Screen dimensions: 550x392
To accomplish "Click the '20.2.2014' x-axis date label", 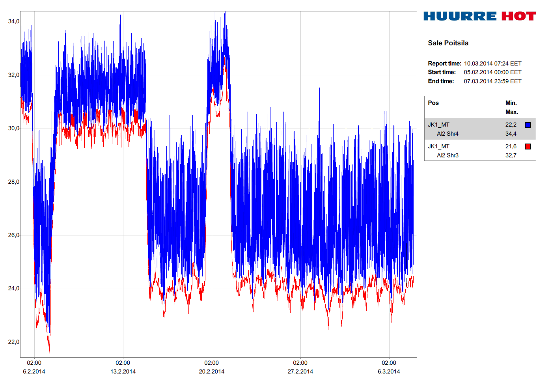I will coord(212,371).
